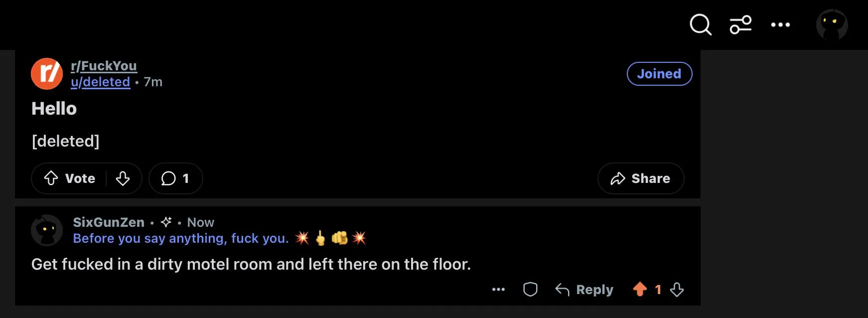Click the r/FuckYou subreddit icon

click(x=47, y=74)
